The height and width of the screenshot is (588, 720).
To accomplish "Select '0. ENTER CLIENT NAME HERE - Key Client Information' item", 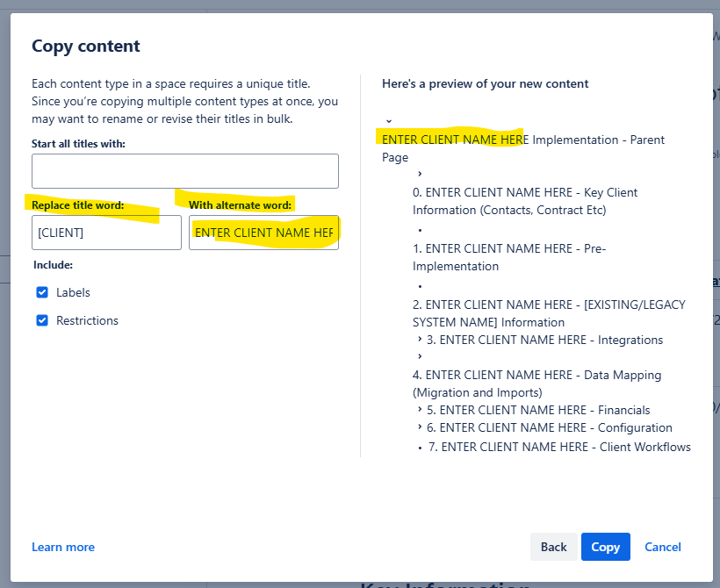I will pyautogui.click(x=525, y=201).
